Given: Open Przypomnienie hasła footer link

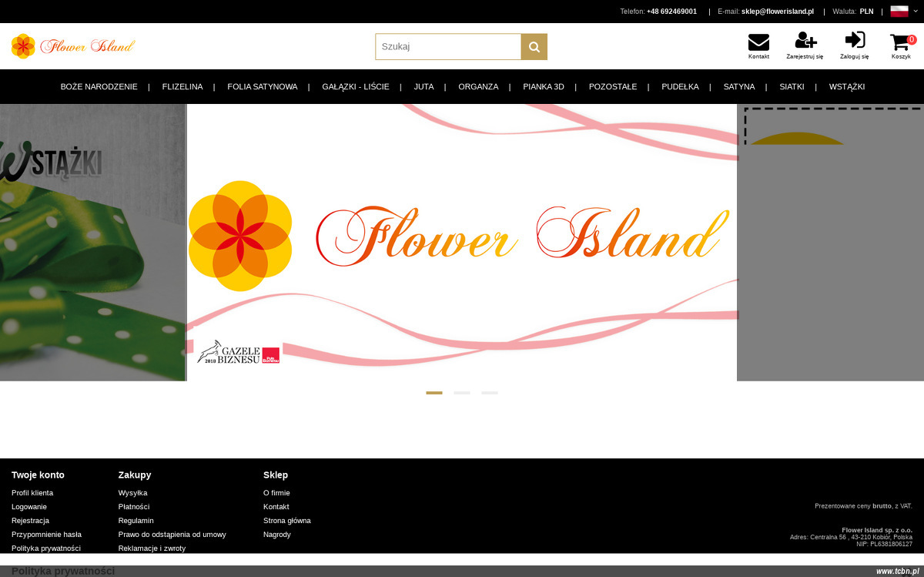Looking at the screenshot, I should [46, 535].
